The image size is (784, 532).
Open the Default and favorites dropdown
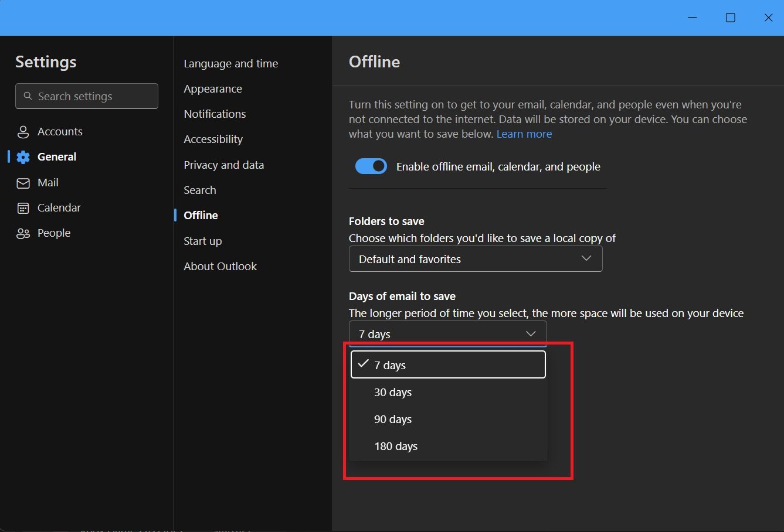click(476, 258)
